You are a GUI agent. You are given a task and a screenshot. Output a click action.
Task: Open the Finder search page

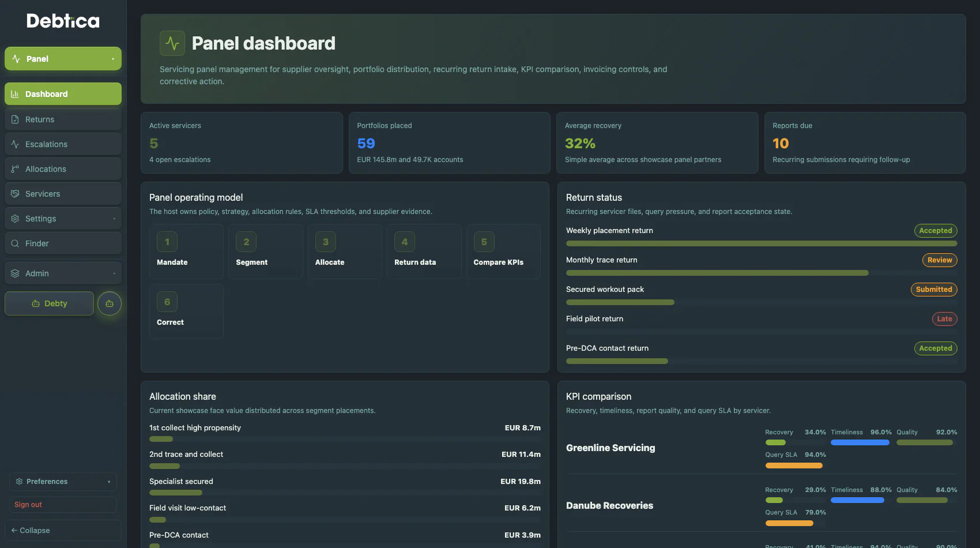pyautogui.click(x=63, y=243)
